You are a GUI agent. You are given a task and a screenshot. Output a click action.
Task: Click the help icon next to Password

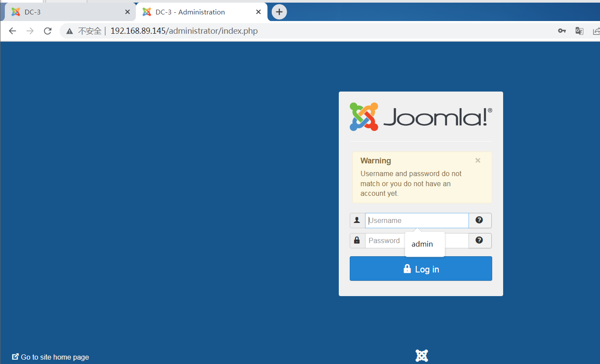479,240
